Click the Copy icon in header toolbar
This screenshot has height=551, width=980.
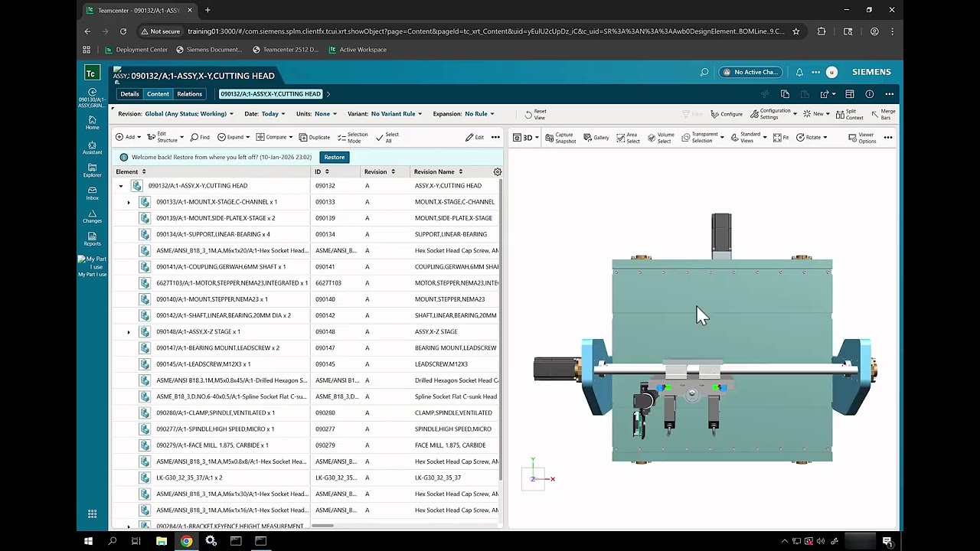tap(785, 94)
